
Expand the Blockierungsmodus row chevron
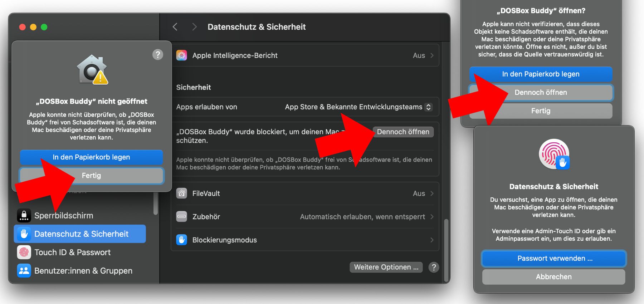pyautogui.click(x=432, y=240)
